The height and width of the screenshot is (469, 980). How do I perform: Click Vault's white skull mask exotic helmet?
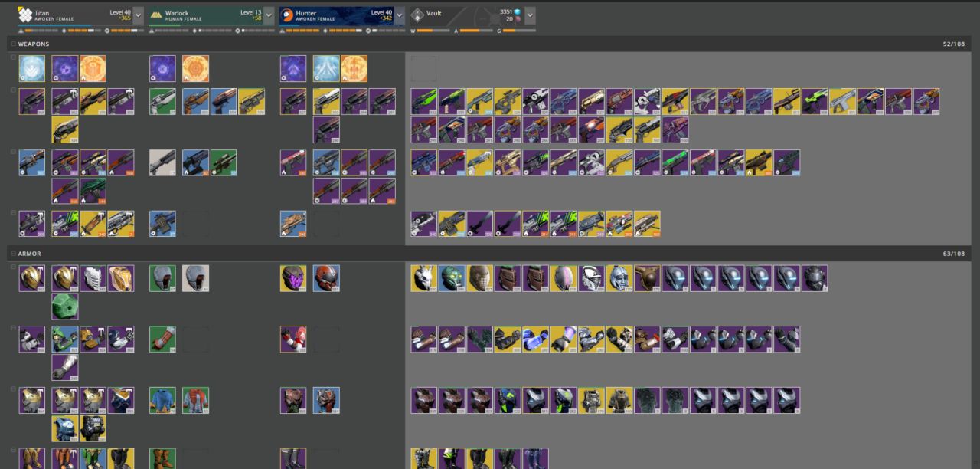[424, 278]
